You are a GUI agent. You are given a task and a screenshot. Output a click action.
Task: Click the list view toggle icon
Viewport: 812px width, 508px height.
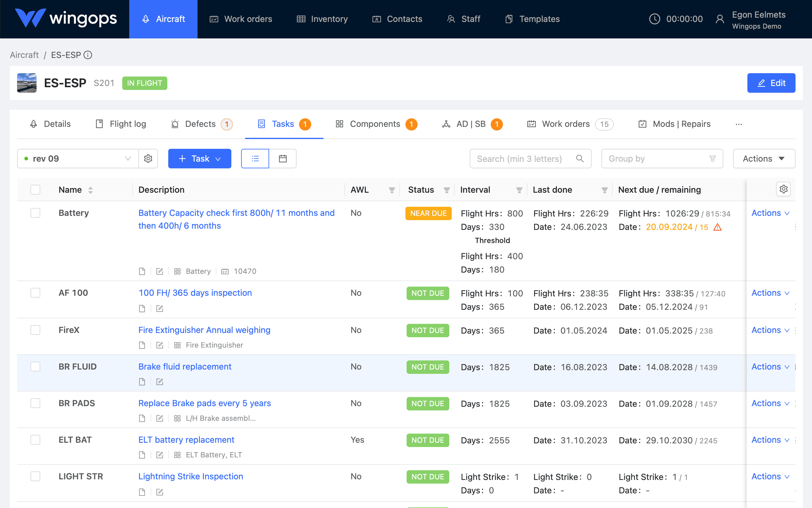point(255,159)
